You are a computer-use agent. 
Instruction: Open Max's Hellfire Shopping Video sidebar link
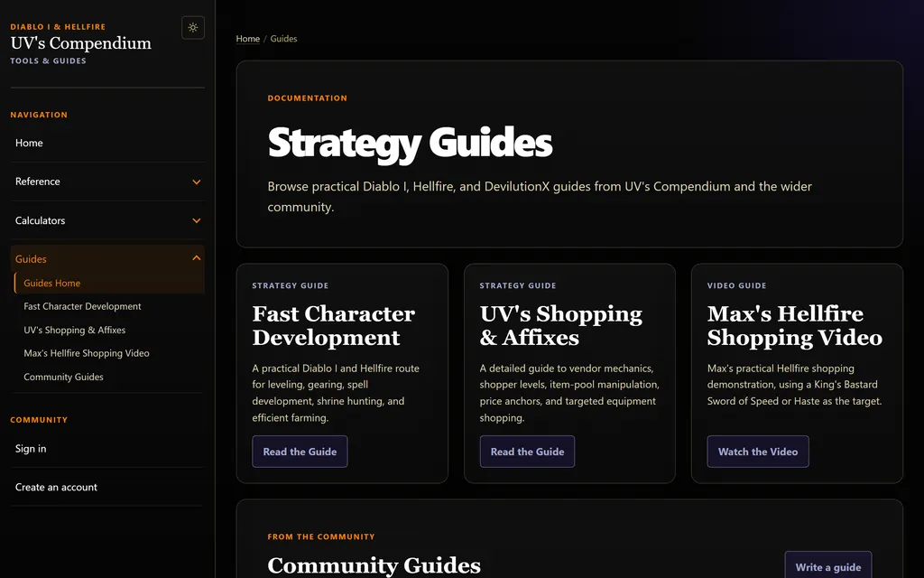(x=86, y=353)
